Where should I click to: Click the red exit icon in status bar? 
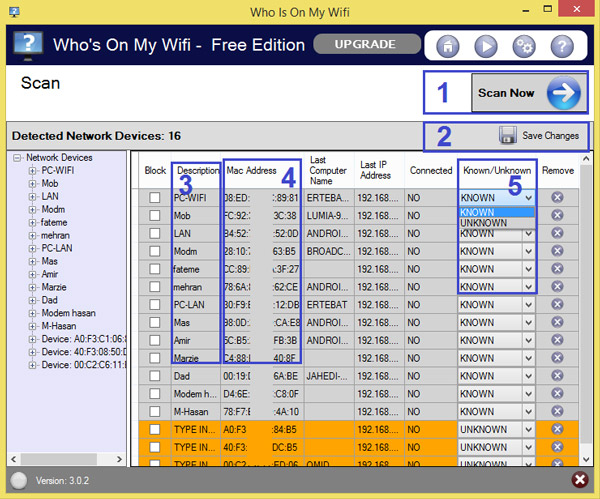click(580, 479)
